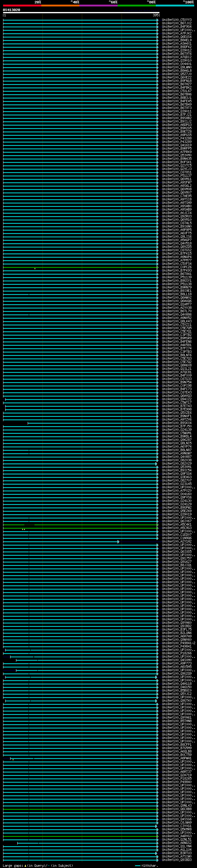Select the UniRef100_Q9IBD3 label

(x=177, y=860)
